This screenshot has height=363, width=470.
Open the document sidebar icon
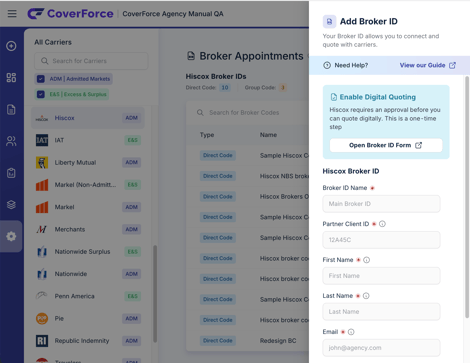point(11,109)
